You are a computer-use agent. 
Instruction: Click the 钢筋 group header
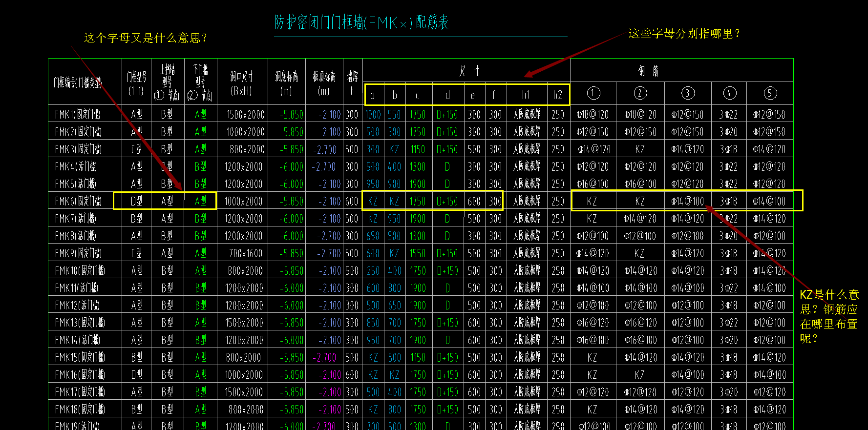[648, 71]
